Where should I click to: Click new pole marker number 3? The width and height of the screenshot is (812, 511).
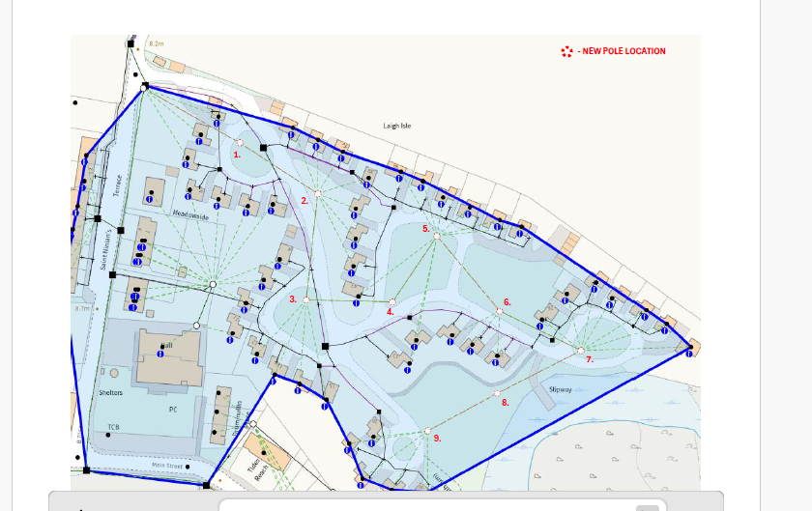(x=306, y=299)
